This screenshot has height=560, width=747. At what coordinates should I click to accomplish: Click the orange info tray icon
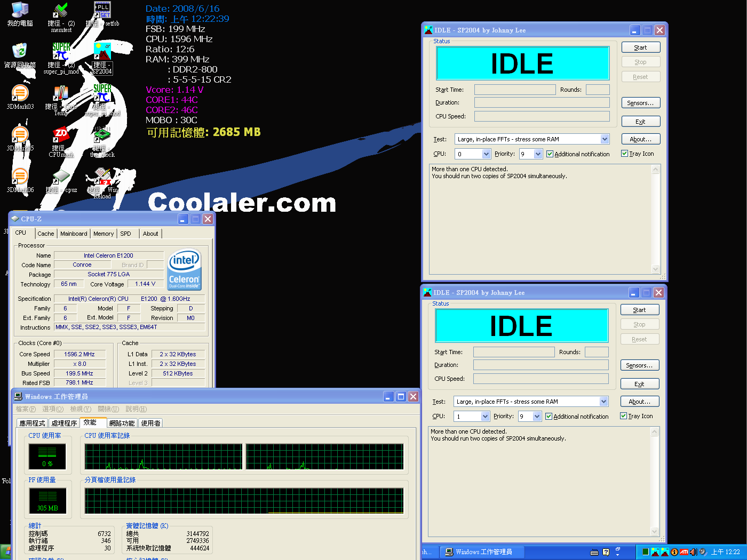[674, 552]
